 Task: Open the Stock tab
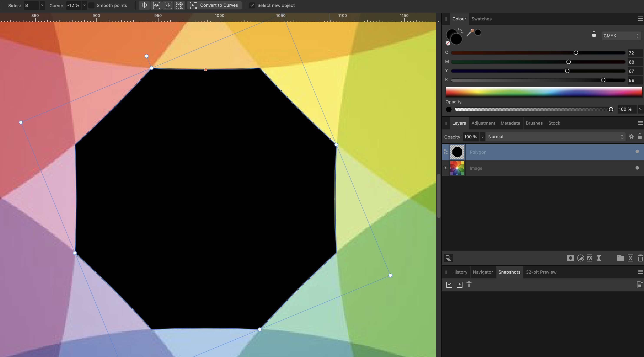554,123
